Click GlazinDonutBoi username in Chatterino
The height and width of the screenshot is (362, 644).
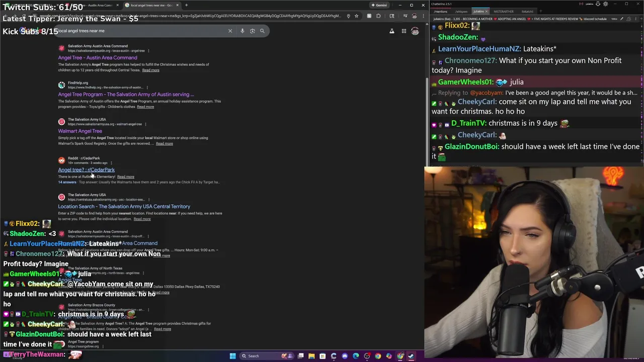coord(472,147)
